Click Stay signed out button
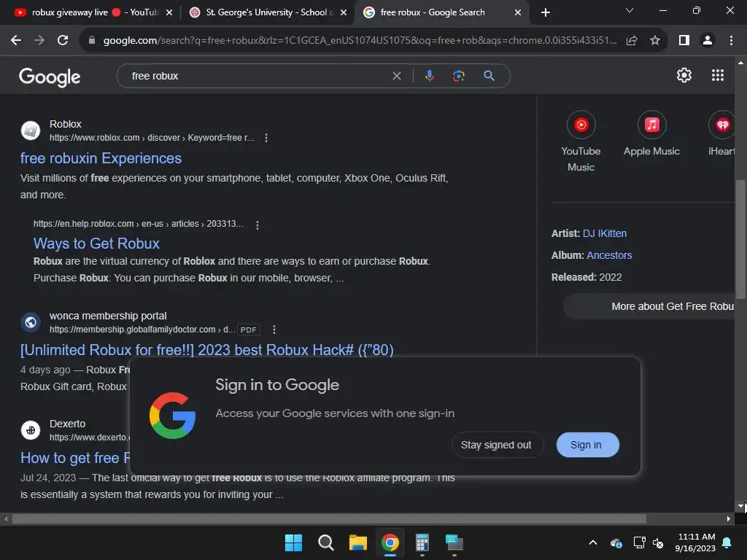 [496, 445]
